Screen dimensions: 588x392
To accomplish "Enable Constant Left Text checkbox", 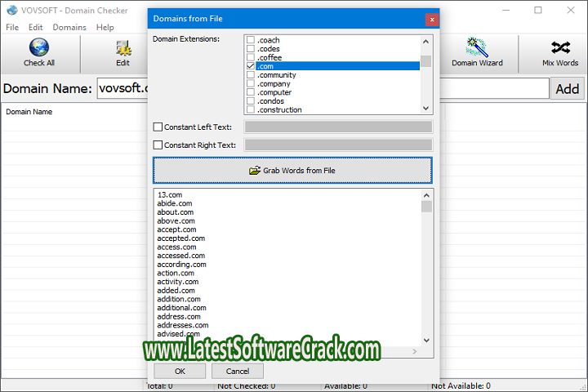I will click(158, 127).
